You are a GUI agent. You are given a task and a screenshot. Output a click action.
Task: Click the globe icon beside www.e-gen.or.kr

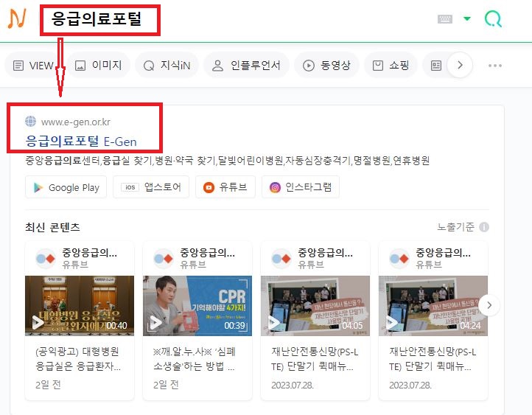point(30,121)
